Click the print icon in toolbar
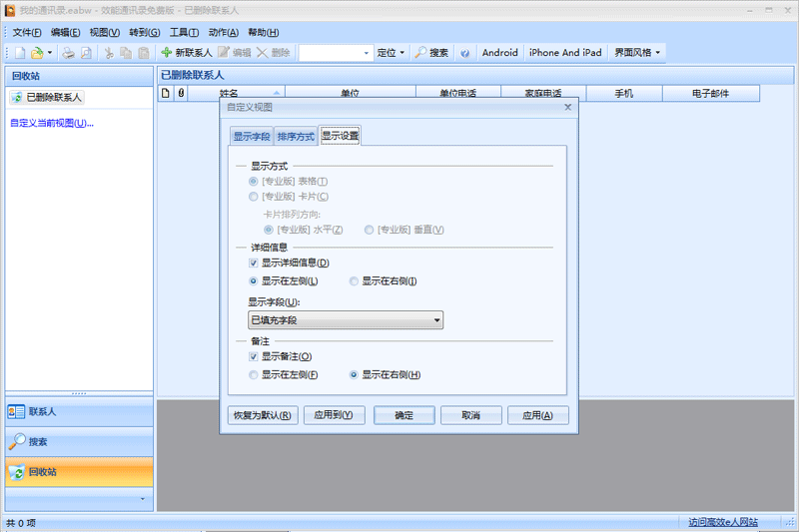Image resolution: width=799 pixels, height=532 pixels. (x=69, y=53)
